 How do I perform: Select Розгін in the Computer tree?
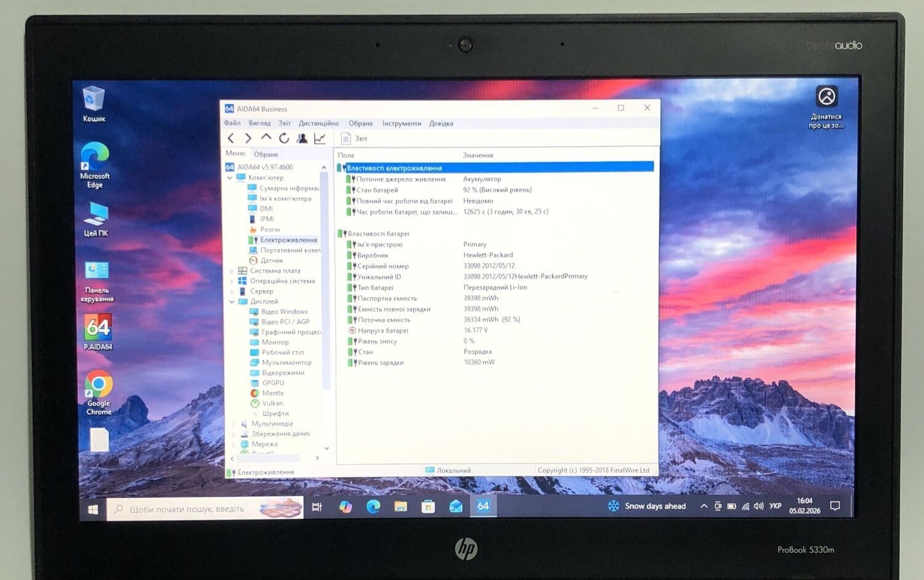(x=270, y=229)
